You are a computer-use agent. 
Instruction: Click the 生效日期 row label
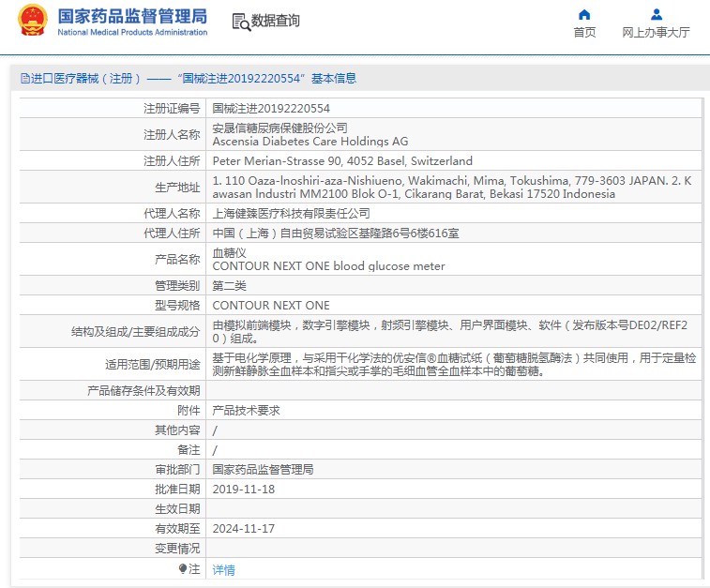(177, 509)
